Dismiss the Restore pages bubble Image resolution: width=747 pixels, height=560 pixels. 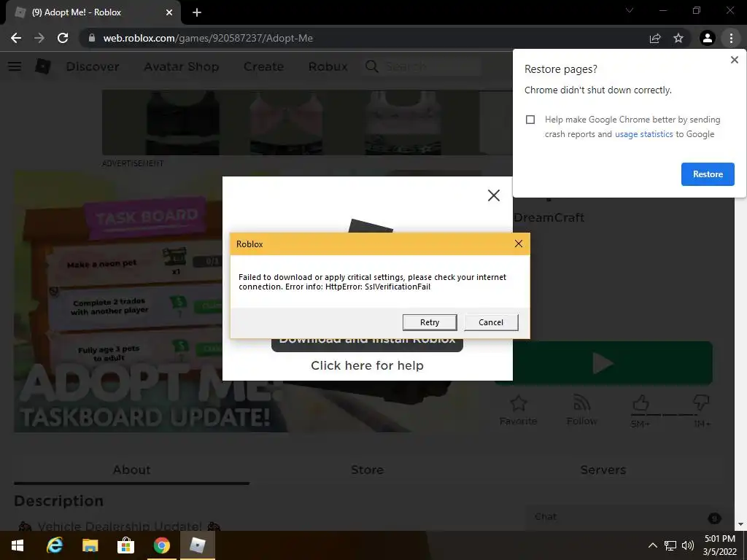tap(734, 60)
